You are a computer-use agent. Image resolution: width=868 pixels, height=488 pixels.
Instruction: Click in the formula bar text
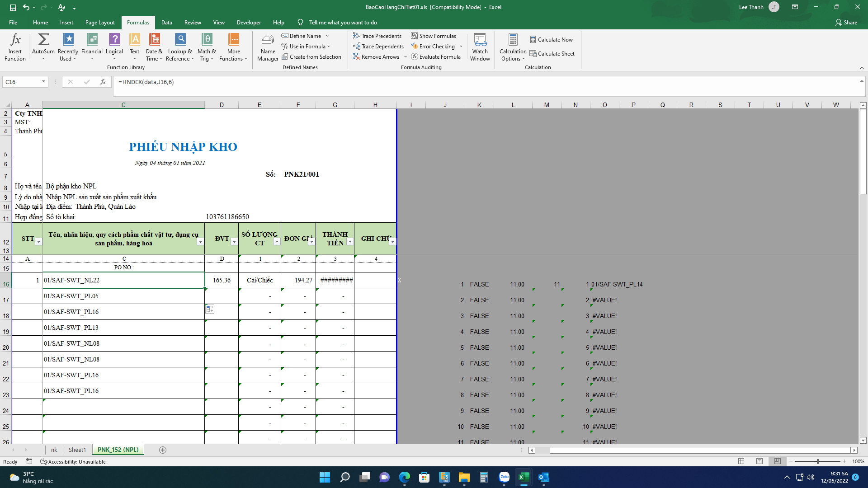tap(146, 82)
